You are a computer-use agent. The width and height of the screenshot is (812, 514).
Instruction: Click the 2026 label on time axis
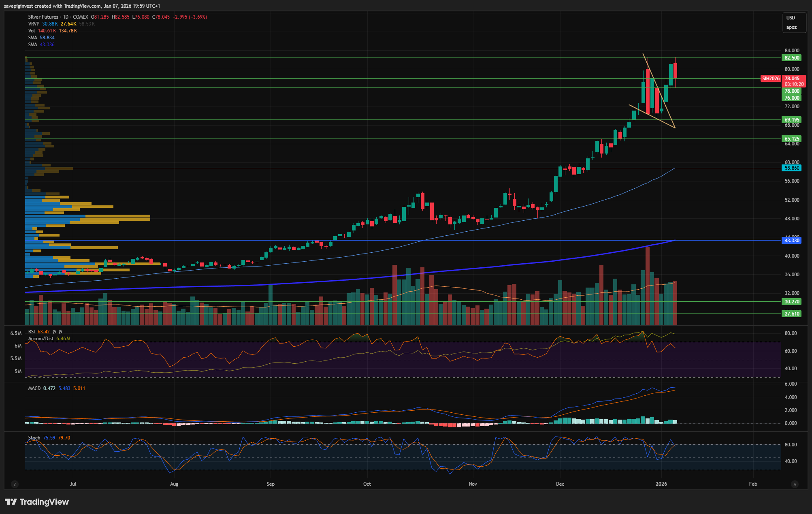[x=661, y=484]
